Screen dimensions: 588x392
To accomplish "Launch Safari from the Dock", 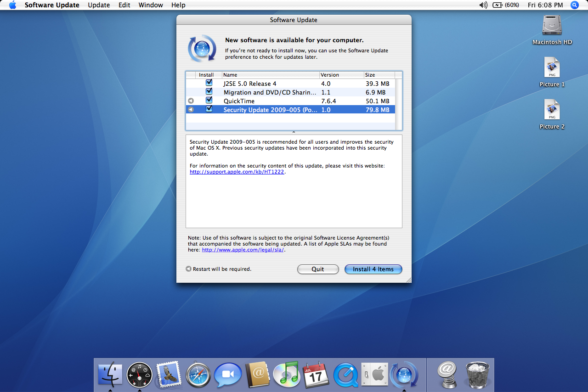I will pyautogui.click(x=198, y=375).
